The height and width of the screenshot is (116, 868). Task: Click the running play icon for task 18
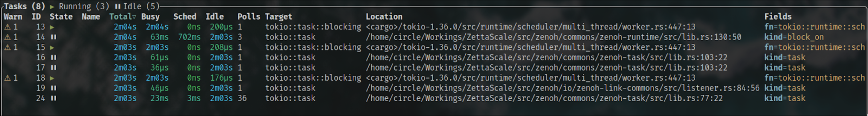(52, 78)
